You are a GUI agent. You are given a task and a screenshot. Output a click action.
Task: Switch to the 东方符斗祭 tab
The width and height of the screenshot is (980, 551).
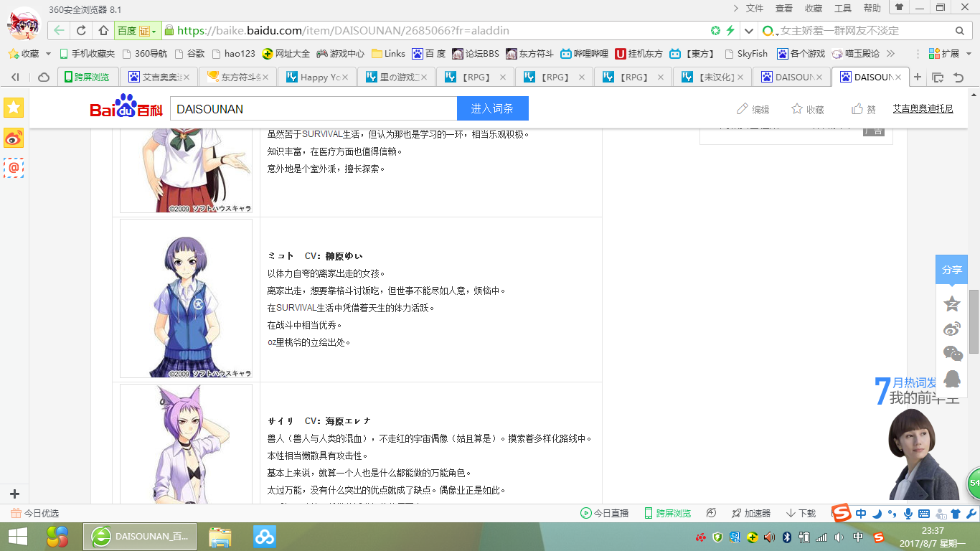coord(237,77)
